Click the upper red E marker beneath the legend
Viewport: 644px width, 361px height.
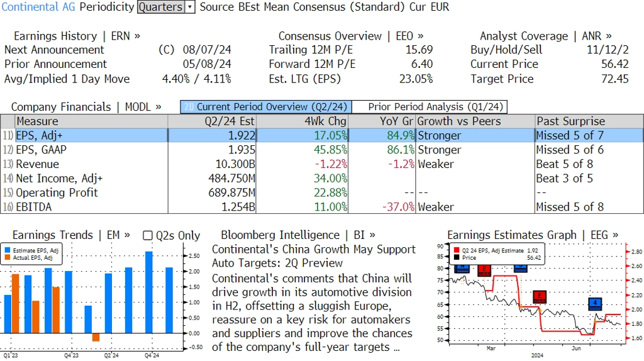pyautogui.click(x=485, y=270)
